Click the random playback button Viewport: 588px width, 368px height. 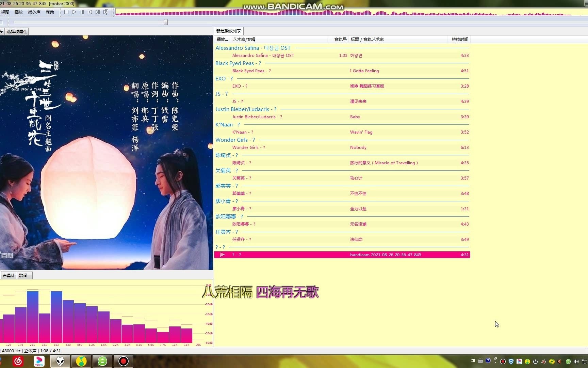click(x=106, y=12)
